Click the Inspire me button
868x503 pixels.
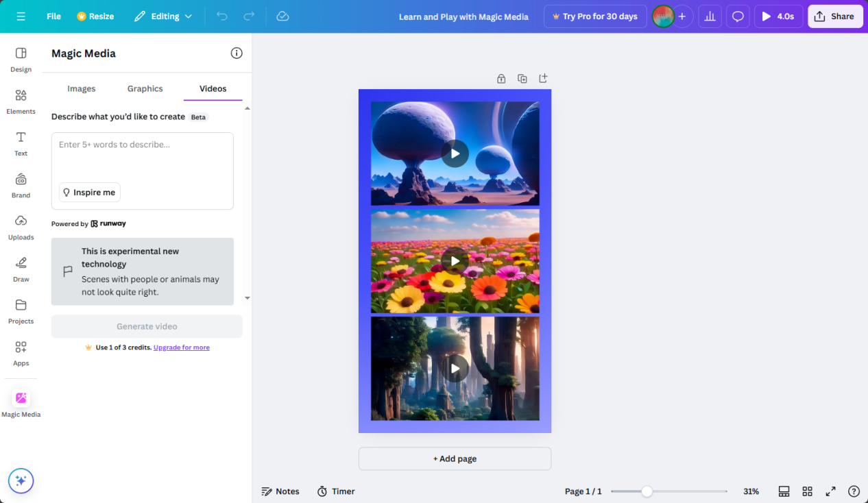click(x=89, y=193)
